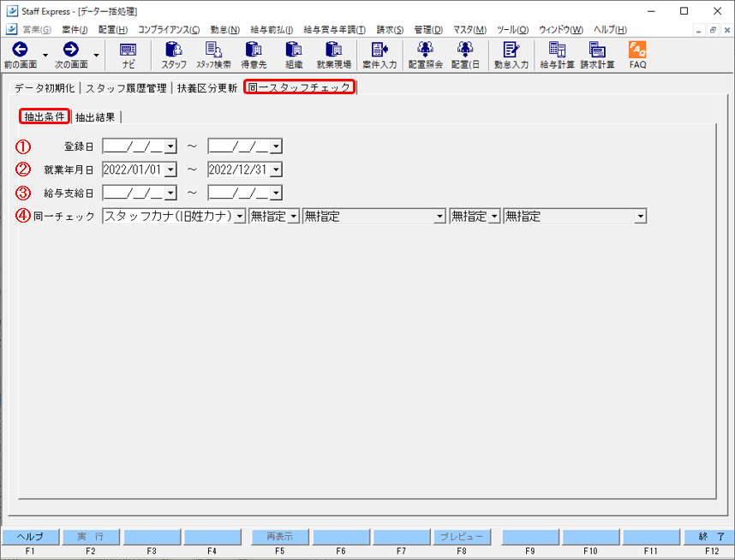Image resolution: width=735 pixels, height=560 pixels.
Task: Open the 案件入力 toolbar icon
Action: coord(379,50)
